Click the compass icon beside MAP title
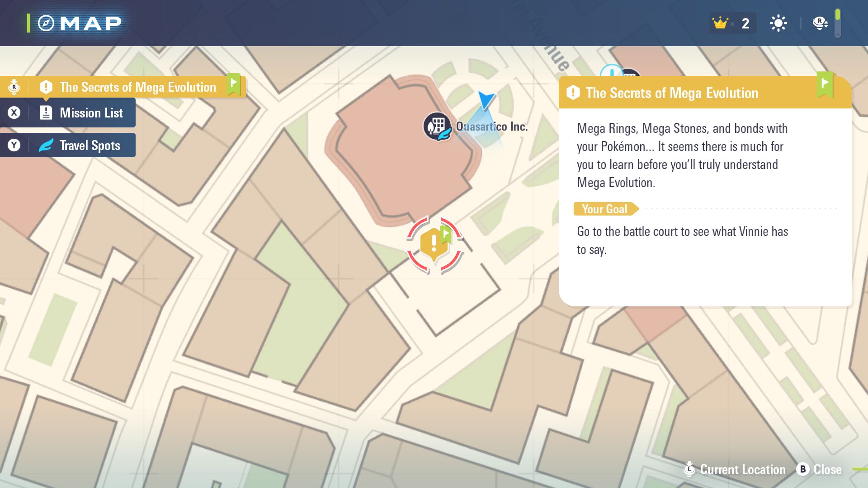Image resolution: width=868 pixels, height=488 pixels. coord(46,23)
